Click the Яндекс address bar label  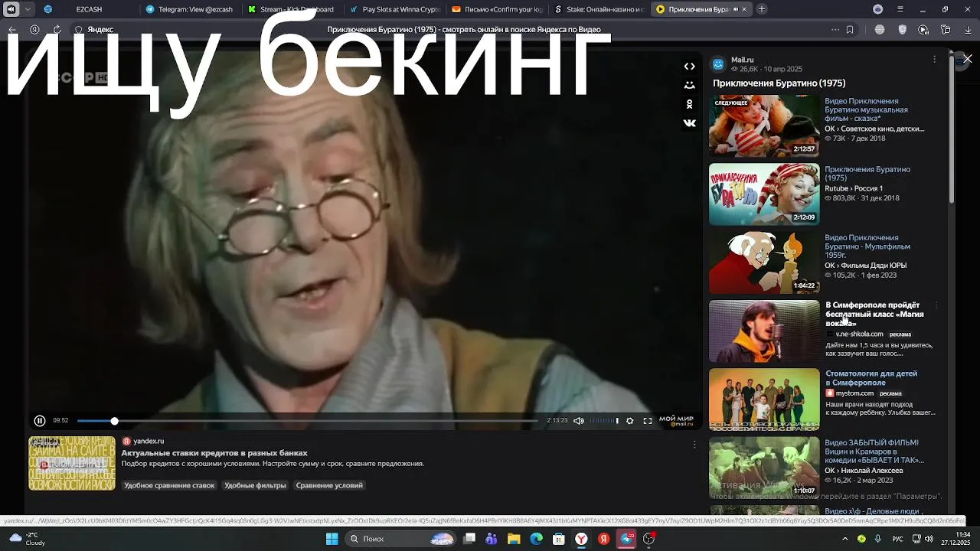click(x=100, y=30)
